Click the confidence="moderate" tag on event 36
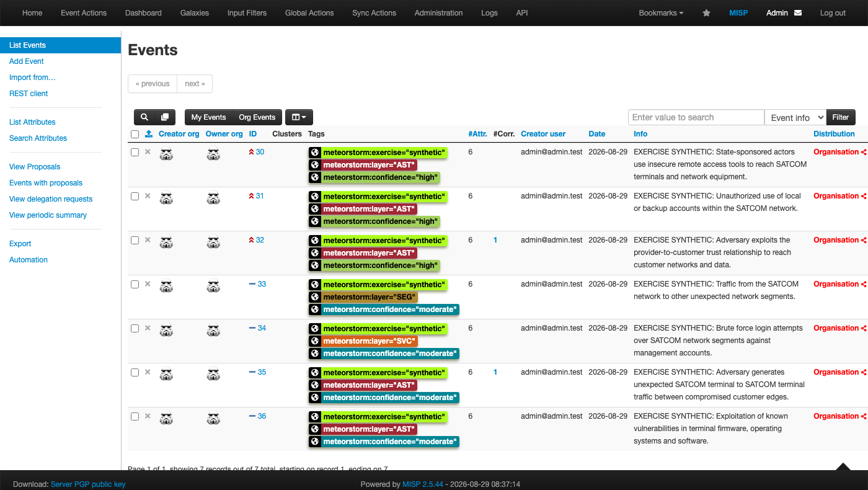The width and height of the screenshot is (868, 490). (x=389, y=442)
